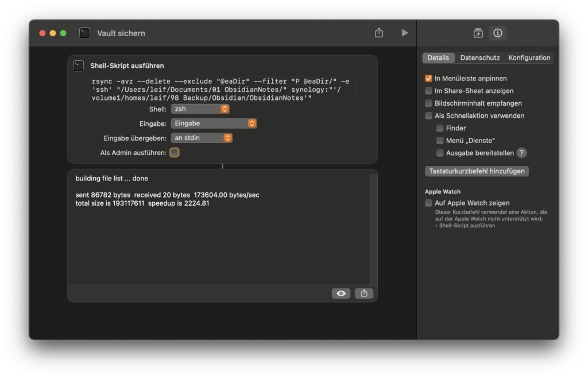The width and height of the screenshot is (588, 378).
Task: Click the 'building file list ... done' output line
Action: coord(112,179)
